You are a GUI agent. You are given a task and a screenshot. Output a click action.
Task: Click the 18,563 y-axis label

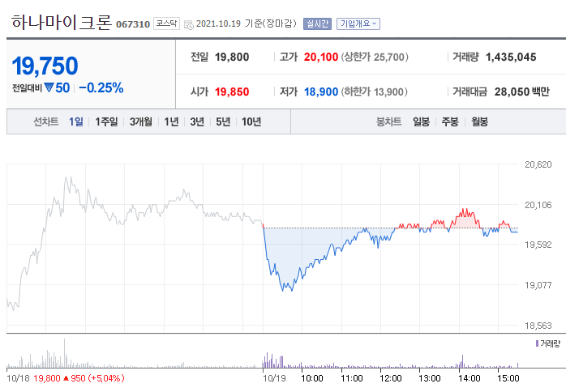[538, 326]
